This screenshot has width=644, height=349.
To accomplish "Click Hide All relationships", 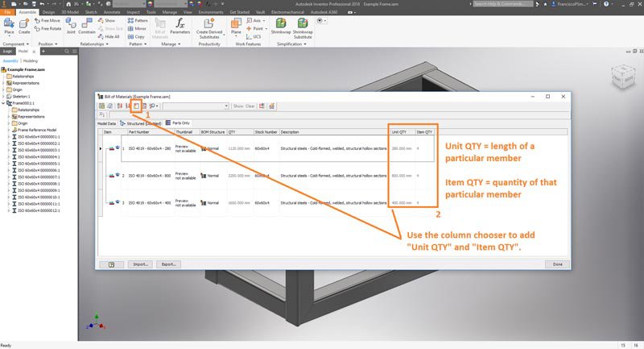I will coord(109,36).
